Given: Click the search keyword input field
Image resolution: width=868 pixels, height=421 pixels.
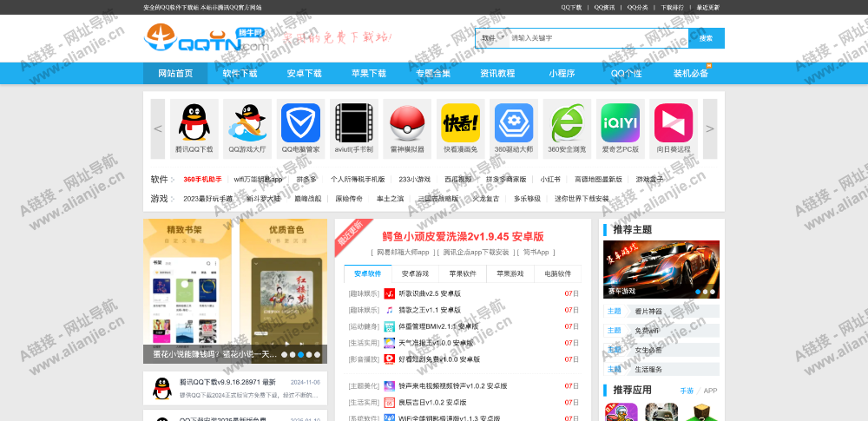Looking at the screenshot, I should (x=598, y=38).
